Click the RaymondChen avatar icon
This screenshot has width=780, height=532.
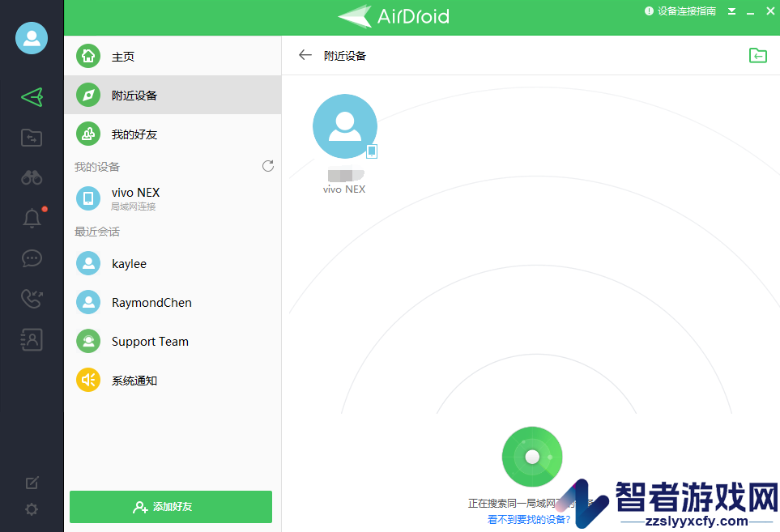pyautogui.click(x=88, y=302)
